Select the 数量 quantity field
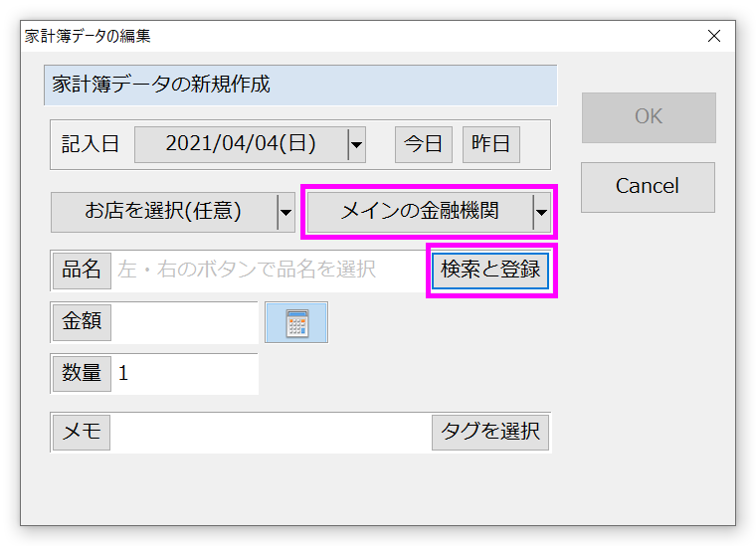This screenshot has height=546, width=756. click(185, 374)
